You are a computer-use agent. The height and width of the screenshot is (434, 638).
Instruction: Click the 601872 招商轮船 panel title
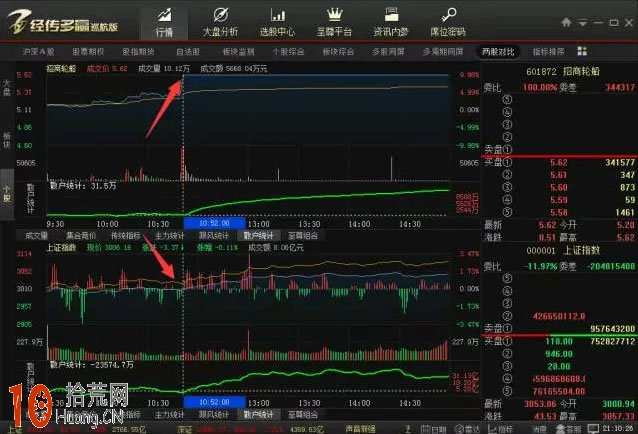[x=563, y=71]
